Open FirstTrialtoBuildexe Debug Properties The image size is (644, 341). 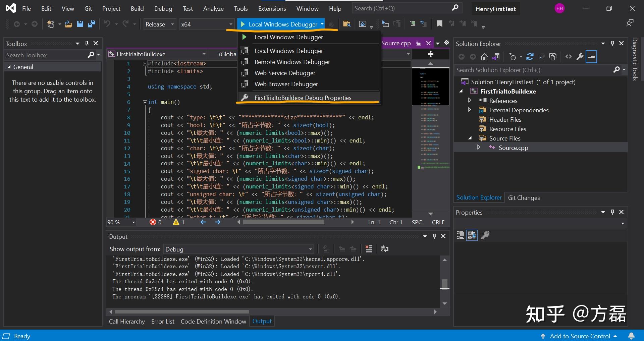pos(303,98)
